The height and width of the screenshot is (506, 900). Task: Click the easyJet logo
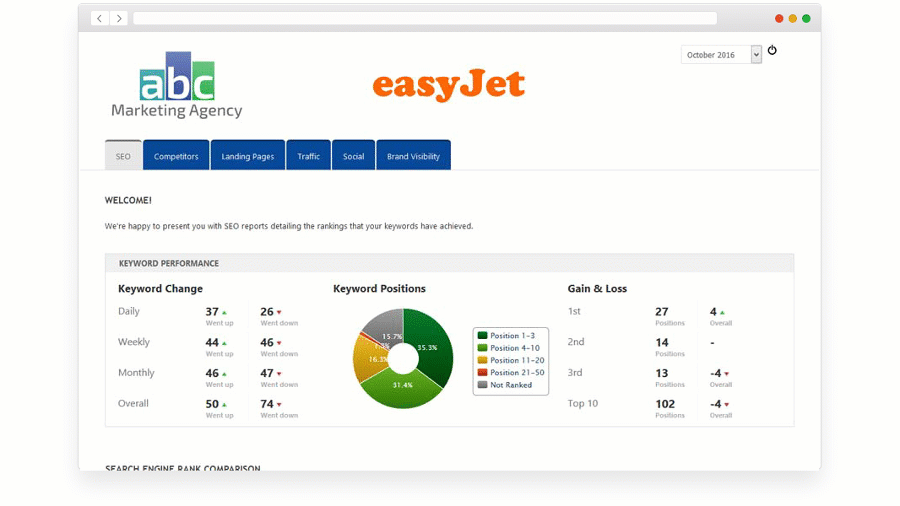click(x=448, y=85)
